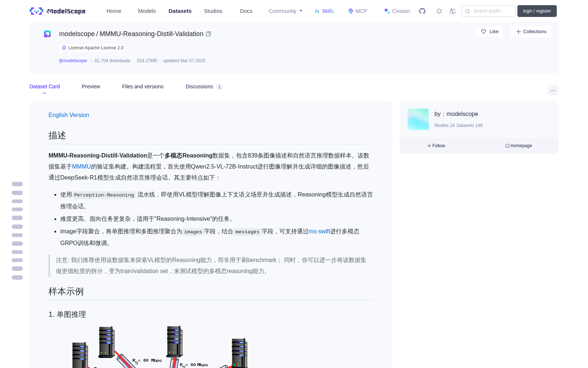Click the 61,704 downloads text
Screen dimensions: 588x368
click(x=112, y=61)
